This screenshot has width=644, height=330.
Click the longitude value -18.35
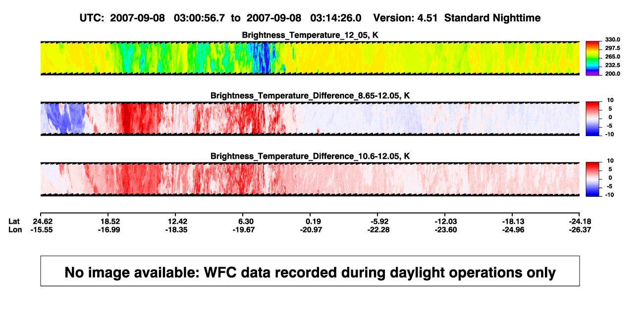point(177,230)
